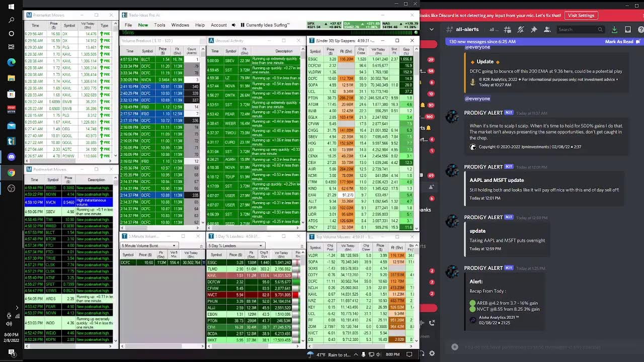Viewport: 644px width, 362px height.
Task: Click SBEV row in Unusual Activity
Action: [253, 60]
